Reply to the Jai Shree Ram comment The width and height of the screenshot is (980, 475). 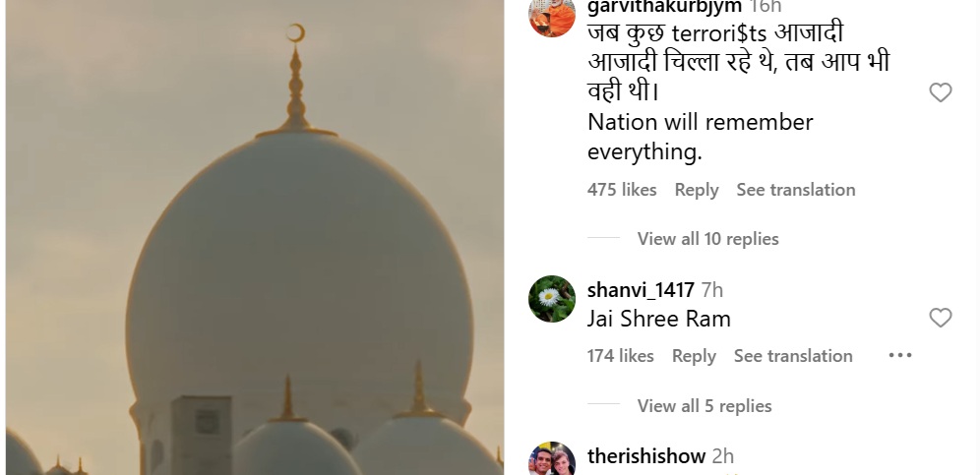pos(694,356)
